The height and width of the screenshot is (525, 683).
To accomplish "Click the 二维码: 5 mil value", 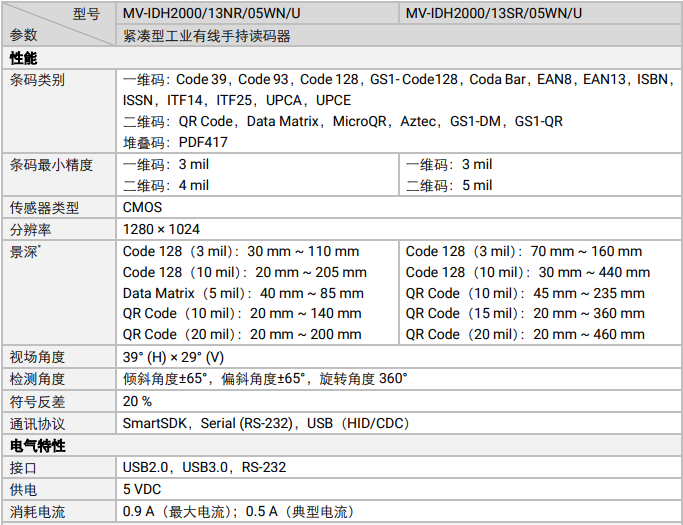I will [449, 185].
